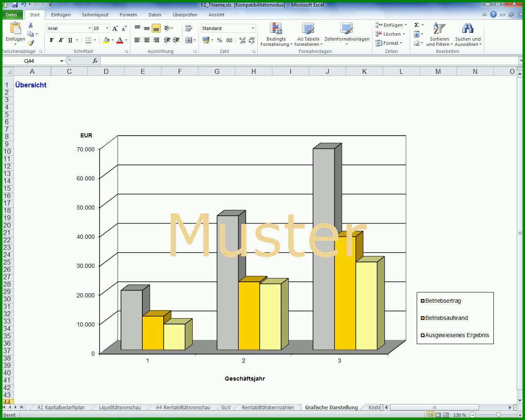Screen dimensions: 525x420
Task: Open the fill color dropdown arrow
Action: (x=112, y=40)
